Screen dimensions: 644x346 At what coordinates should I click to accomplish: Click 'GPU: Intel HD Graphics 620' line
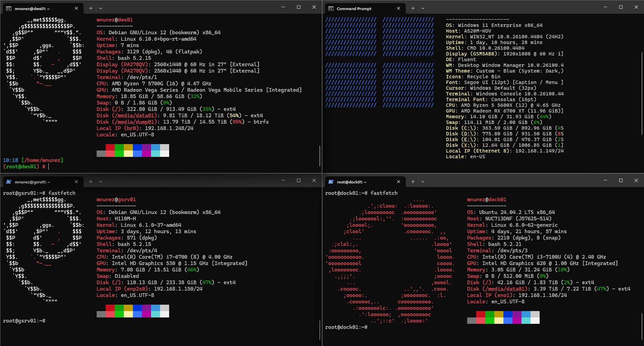tap(542, 263)
